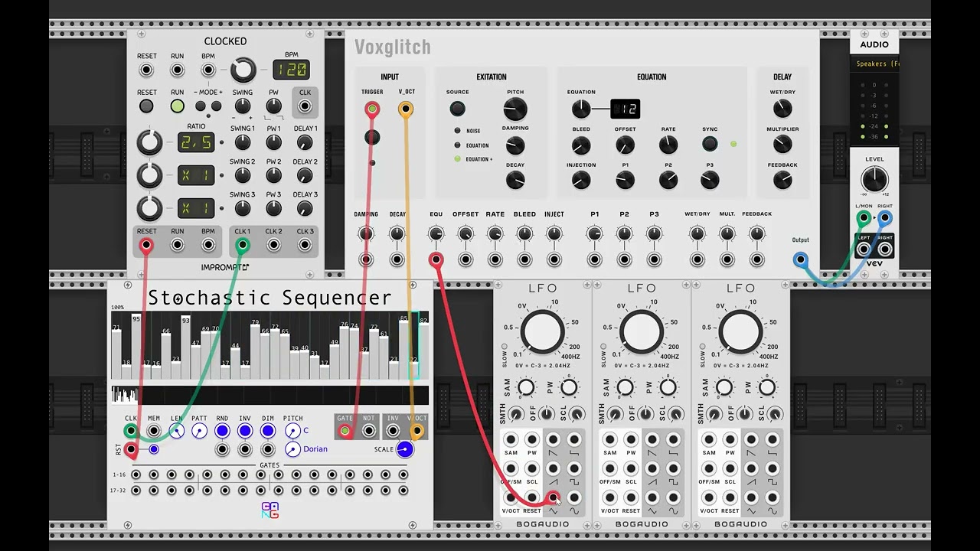Image resolution: width=980 pixels, height=551 pixels.
Task: Click the scale knob showing Dorian
Action: click(x=292, y=449)
